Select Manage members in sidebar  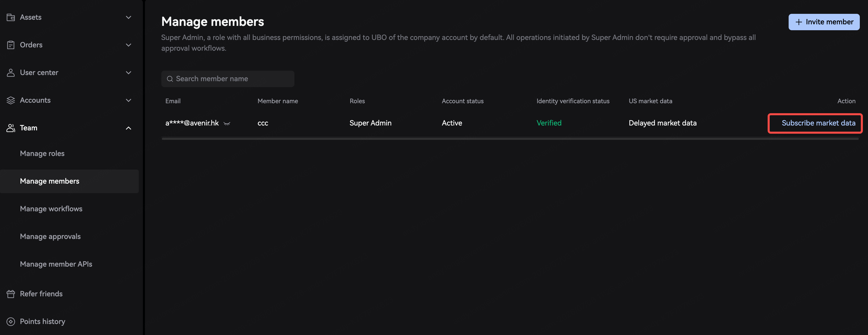[x=69, y=181]
